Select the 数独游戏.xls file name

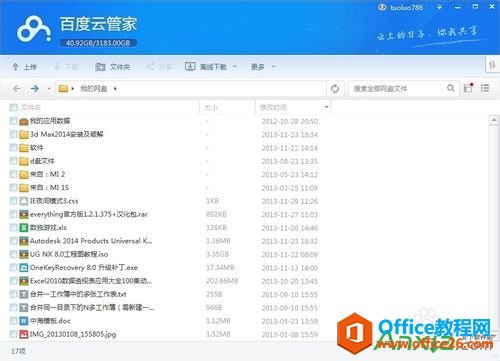pyautogui.click(x=48, y=228)
